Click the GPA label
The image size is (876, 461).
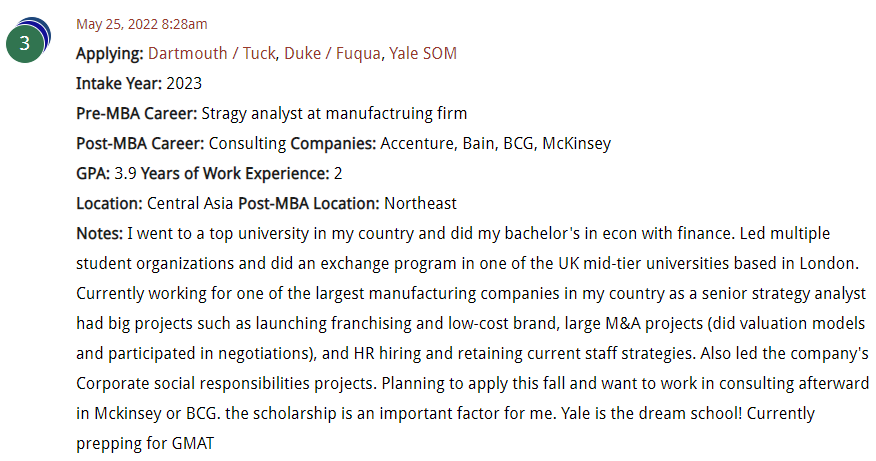93,173
